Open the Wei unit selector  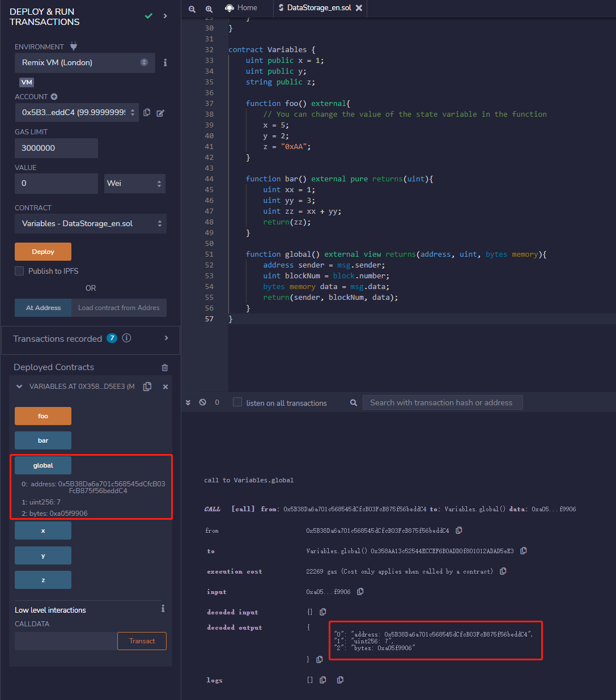134,184
